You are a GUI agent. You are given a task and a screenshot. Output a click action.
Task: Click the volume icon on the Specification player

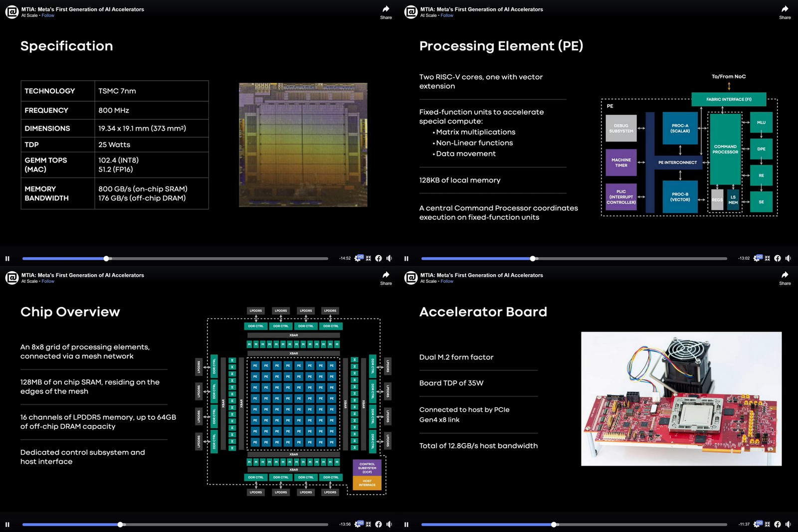[389, 258]
